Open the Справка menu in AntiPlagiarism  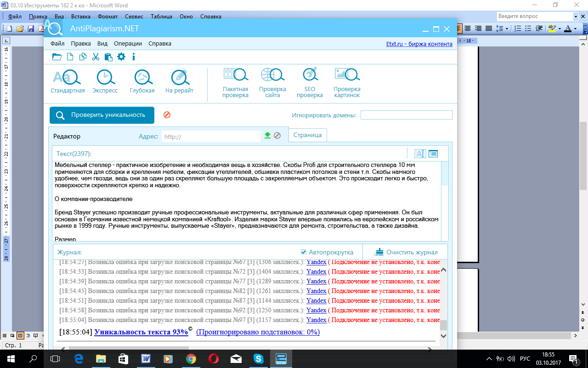click(160, 44)
